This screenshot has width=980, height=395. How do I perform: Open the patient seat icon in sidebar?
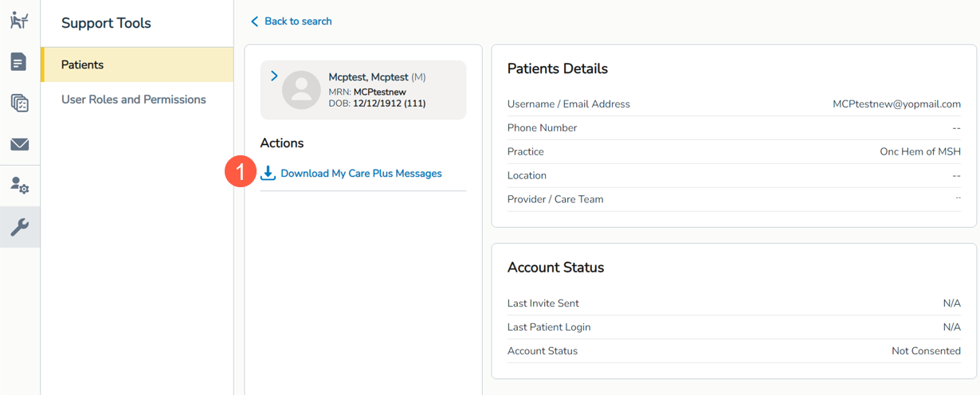(x=19, y=21)
